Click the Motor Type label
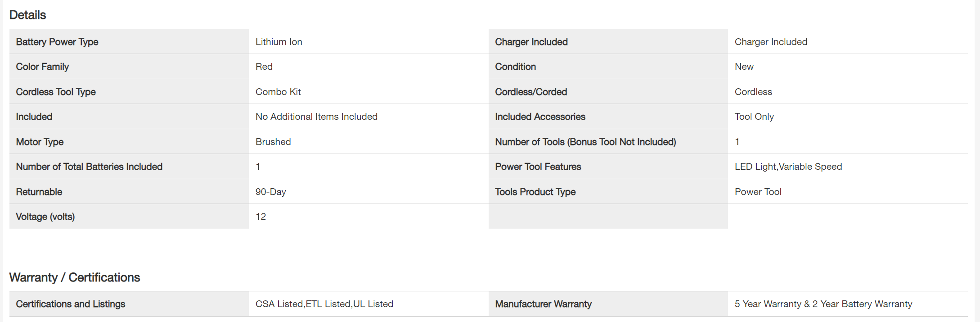The image size is (980, 322). [40, 142]
